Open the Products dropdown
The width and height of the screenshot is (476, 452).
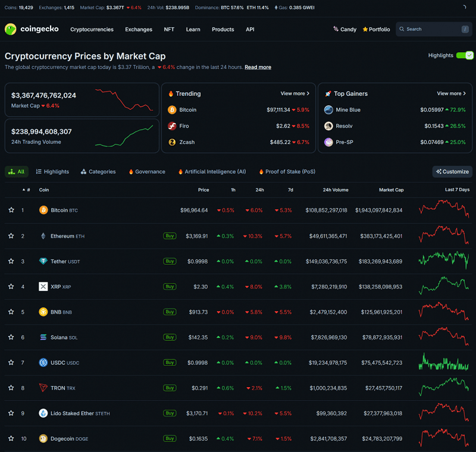pos(223,29)
